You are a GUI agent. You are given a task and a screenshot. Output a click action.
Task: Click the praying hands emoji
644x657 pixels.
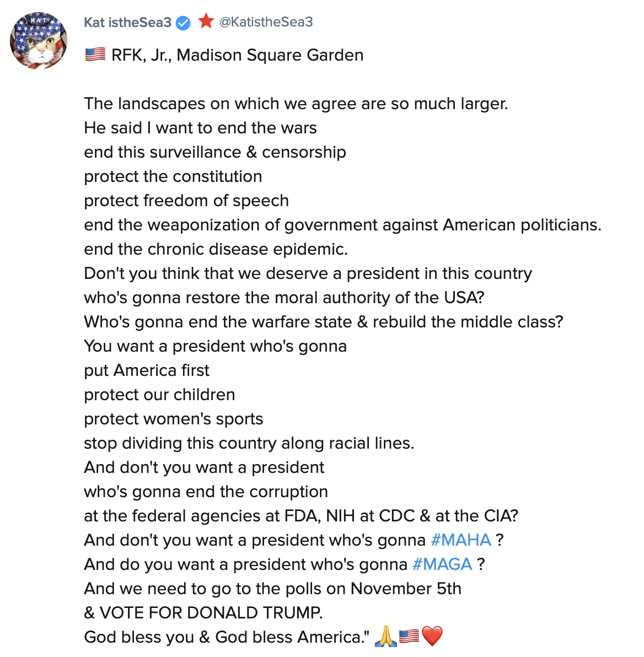pyautogui.click(x=385, y=637)
